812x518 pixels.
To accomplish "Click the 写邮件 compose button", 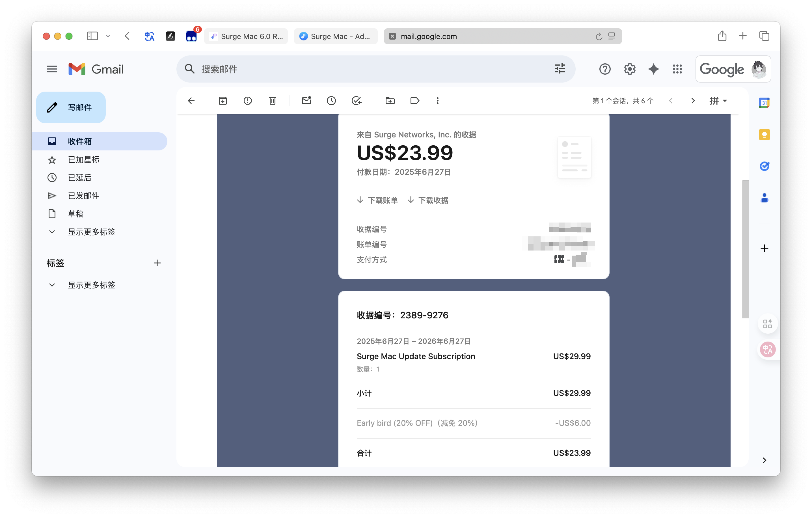I will tap(71, 107).
